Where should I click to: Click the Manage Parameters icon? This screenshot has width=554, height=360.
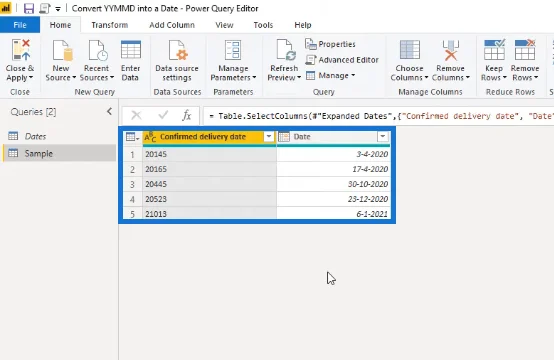click(x=233, y=50)
